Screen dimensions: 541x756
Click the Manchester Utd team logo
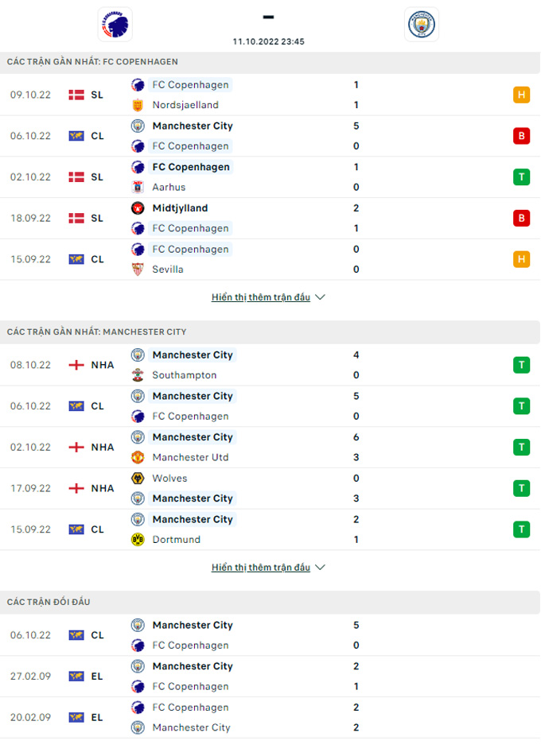point(138,458)
